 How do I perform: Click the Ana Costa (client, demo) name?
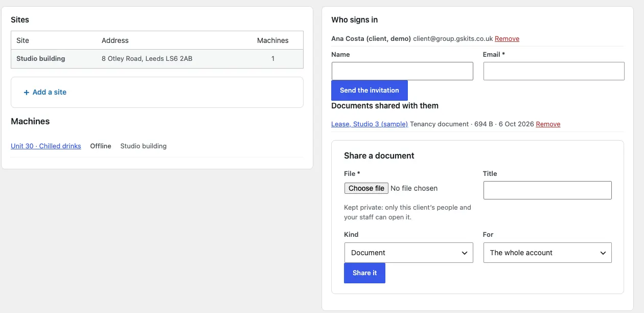point(371,39)
